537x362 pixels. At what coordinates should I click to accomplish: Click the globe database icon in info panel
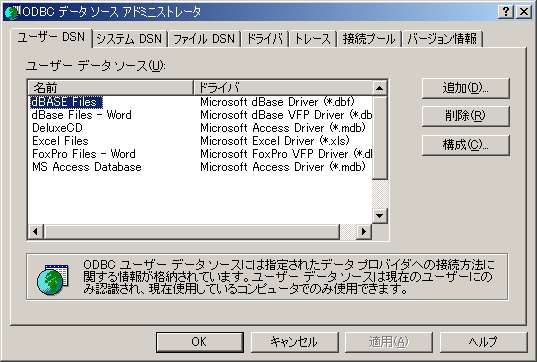click(x=53, y=279)
